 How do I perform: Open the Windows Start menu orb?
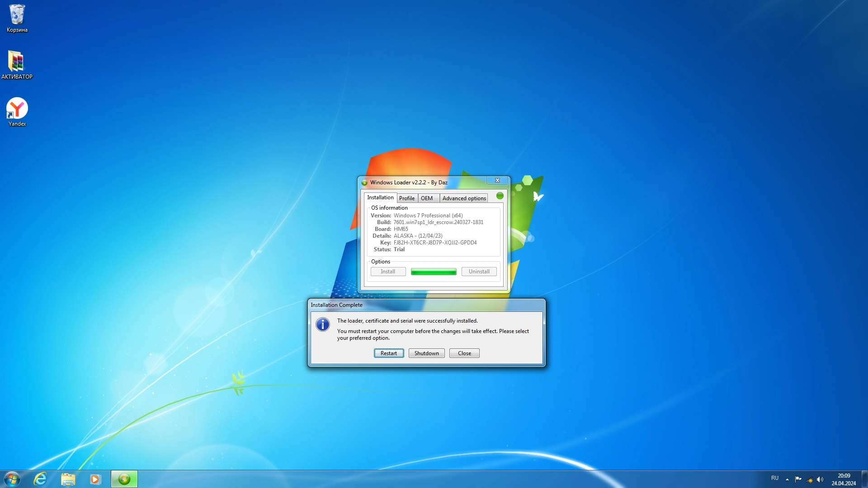pos(12,479)
